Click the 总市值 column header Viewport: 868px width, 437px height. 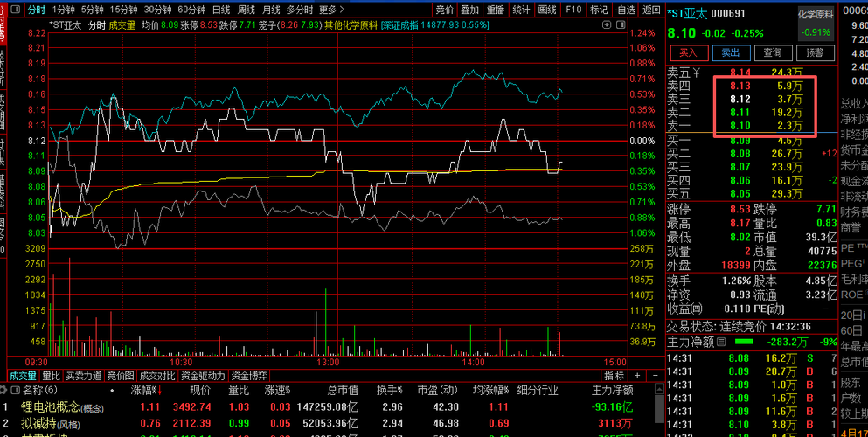tap(343, 391)
